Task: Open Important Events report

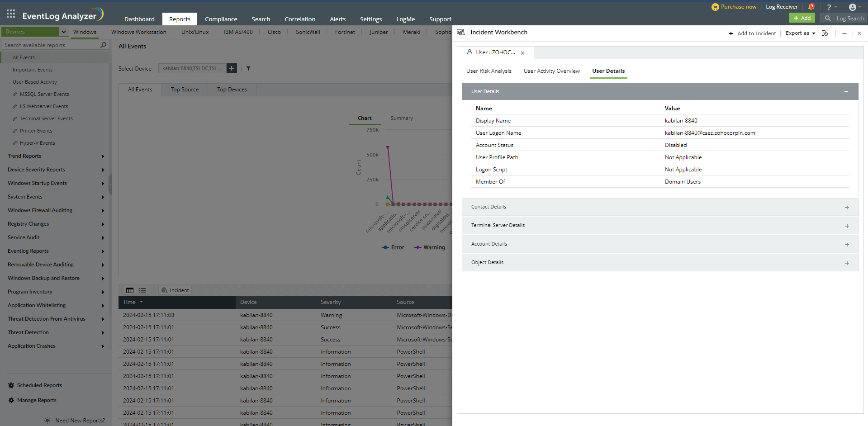Action: (x=33, y=70)
